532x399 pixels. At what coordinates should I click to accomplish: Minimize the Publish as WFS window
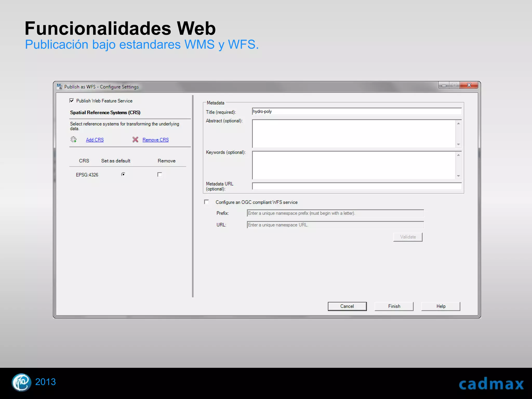point(444,85)
